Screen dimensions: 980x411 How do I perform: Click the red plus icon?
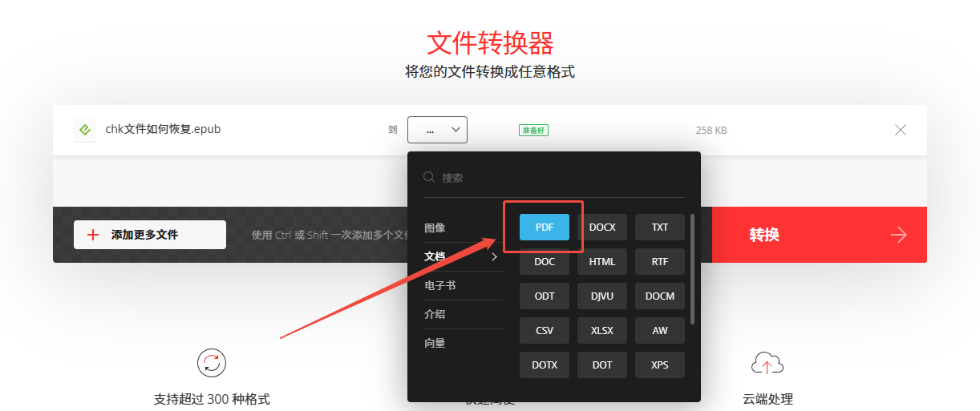point(93,235)
